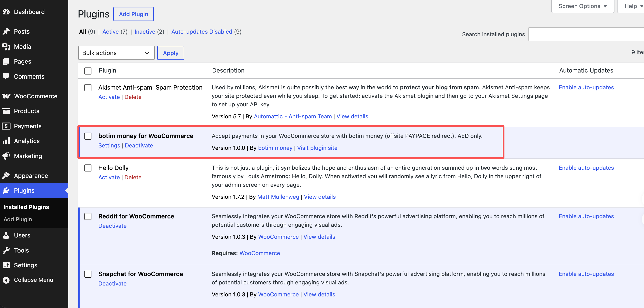This screenshot has width=644, height=308.
Task: Click the Plugins plug icon
Action: pyautogui.click(x=6, y=190)
